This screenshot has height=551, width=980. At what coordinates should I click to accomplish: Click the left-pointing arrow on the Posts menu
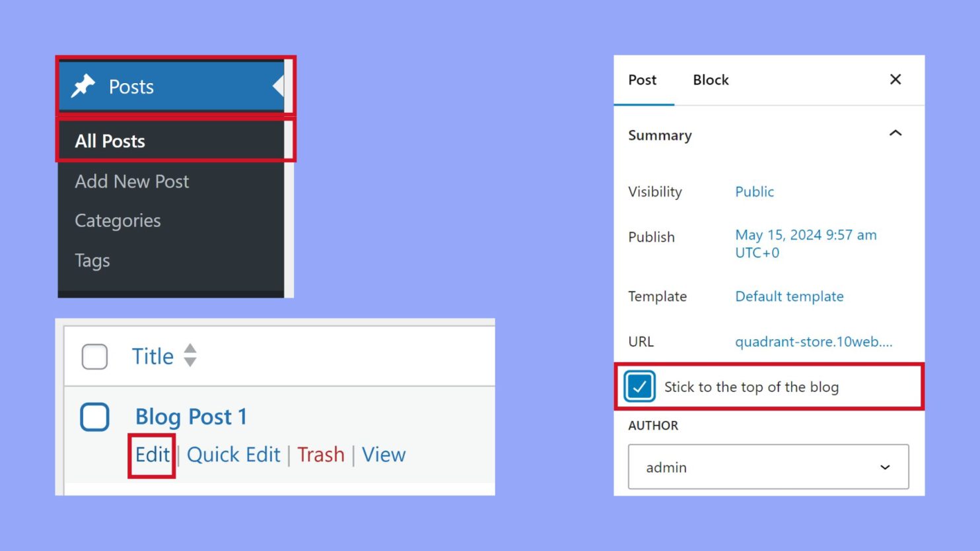(277, 86)
